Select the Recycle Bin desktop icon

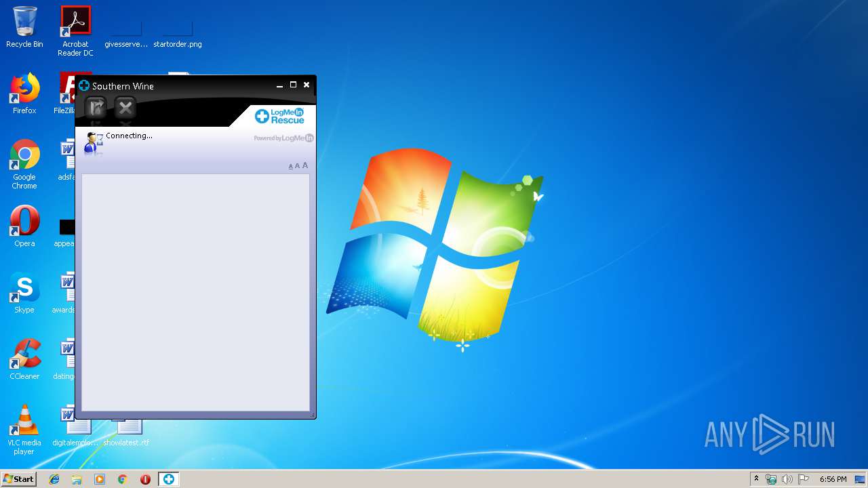point(24,27)
